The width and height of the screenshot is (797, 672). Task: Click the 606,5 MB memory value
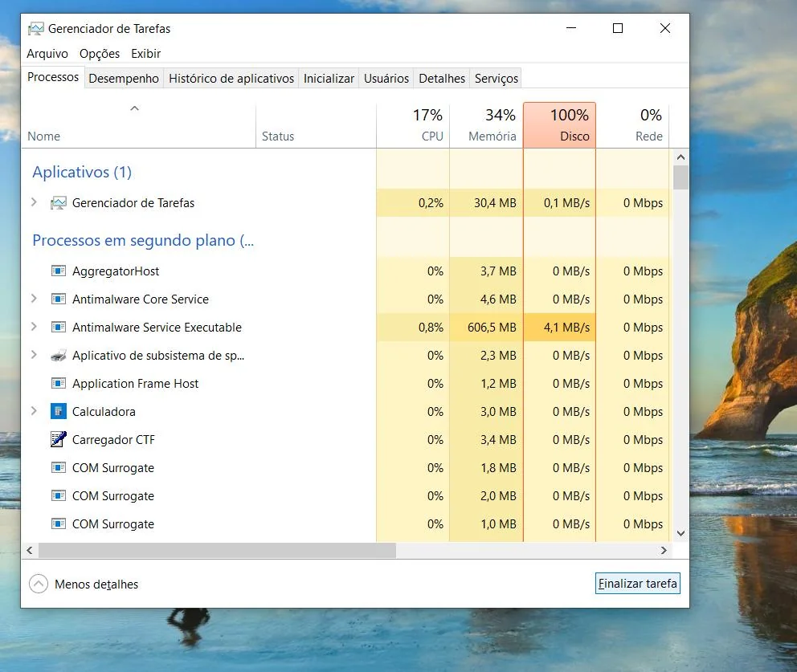(x=492, y=328)
